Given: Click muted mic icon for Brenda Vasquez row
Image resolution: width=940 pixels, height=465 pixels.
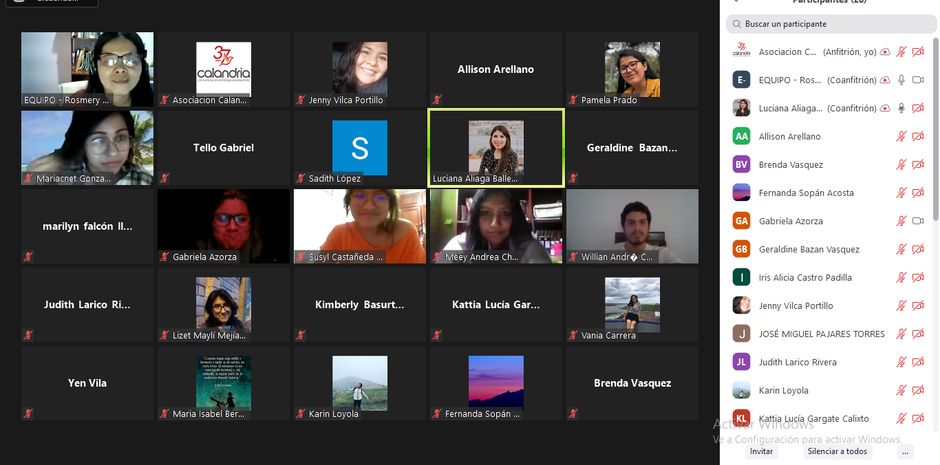Looking at the screenshot, I should click(x=901, y=165).
